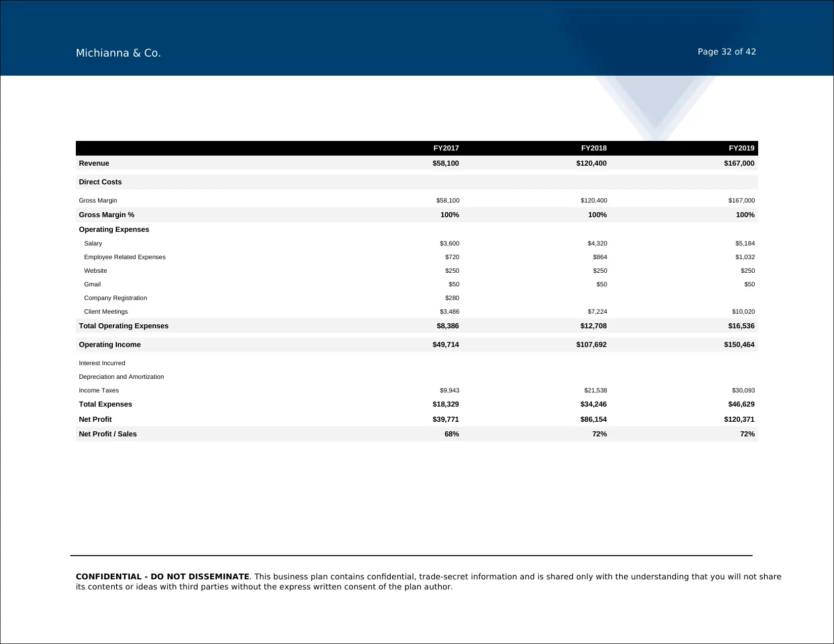Select the Gross Margin % label
The image size is (834, 644).
pyautogui.click(x=107, y=215)
